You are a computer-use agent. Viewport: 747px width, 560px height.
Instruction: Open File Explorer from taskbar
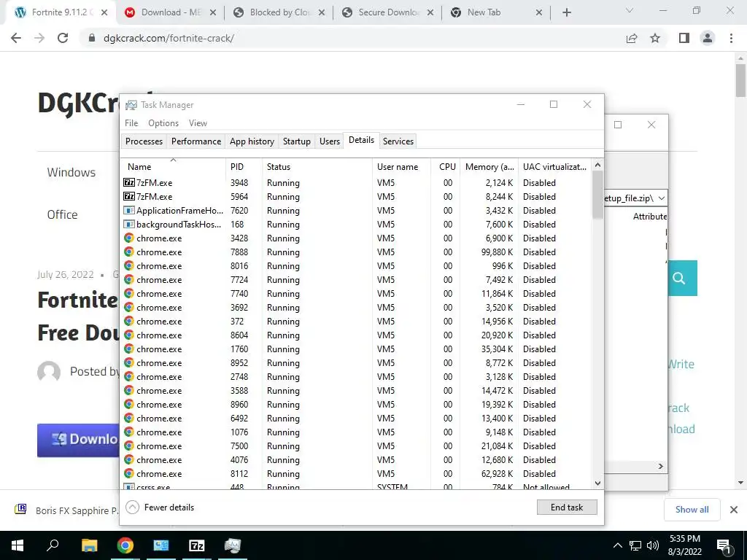point(89,545)
